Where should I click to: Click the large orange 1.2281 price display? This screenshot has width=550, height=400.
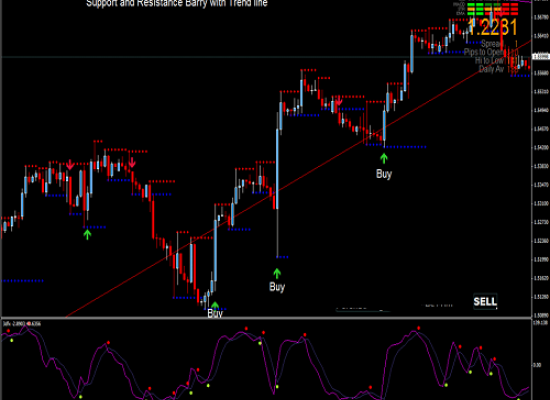coord(493,28)
